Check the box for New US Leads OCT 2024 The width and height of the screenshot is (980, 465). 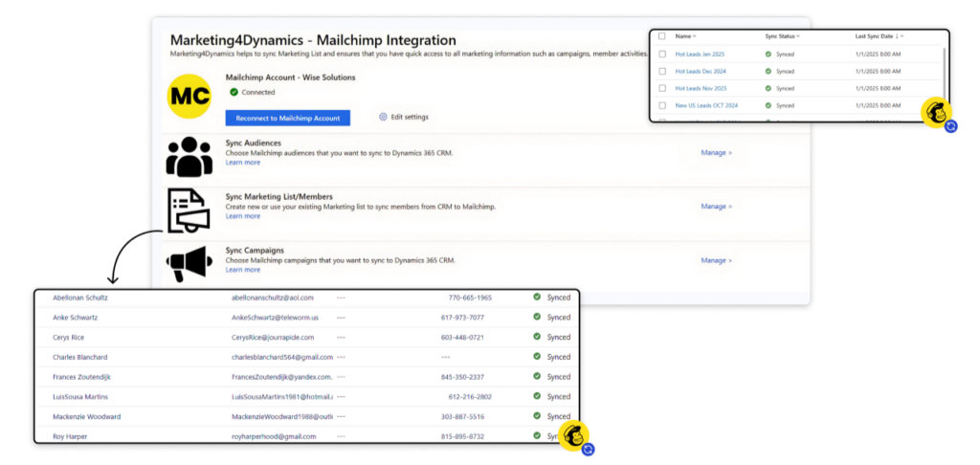click(x=662, y=105)
